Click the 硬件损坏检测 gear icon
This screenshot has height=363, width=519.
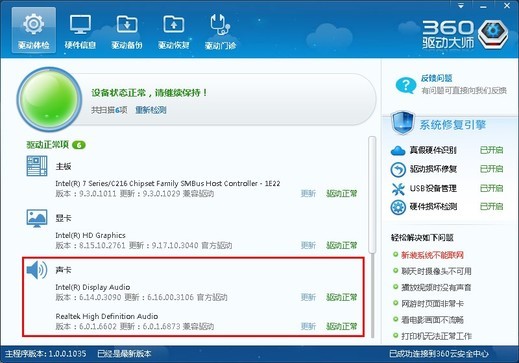[x=398, y=207]
